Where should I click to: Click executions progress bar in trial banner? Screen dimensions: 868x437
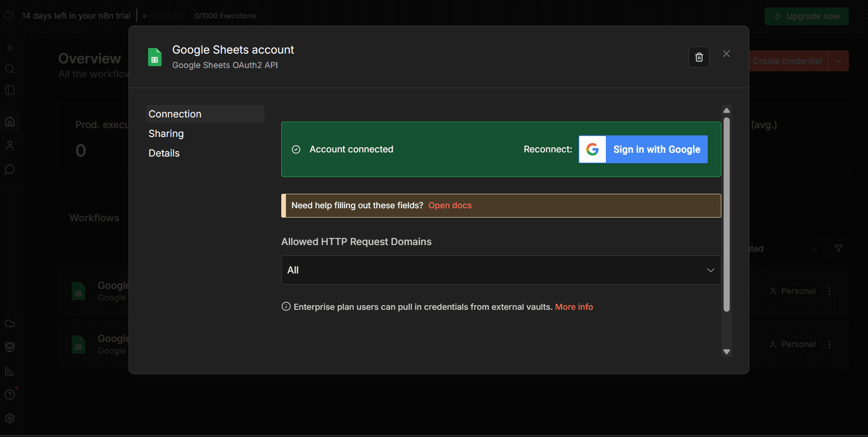(x=165, y=16)
